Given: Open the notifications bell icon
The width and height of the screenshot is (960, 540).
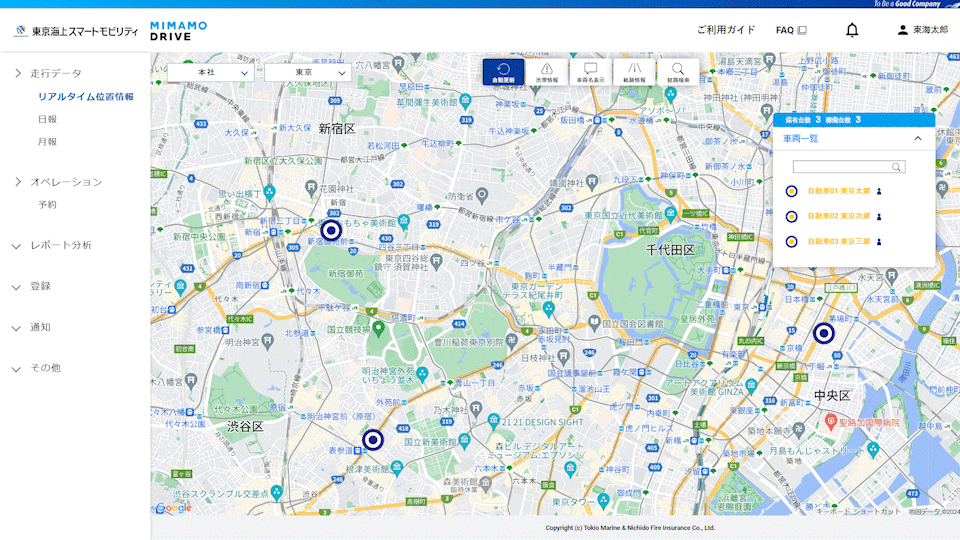Looking at the screenshot, I should click(x=852, y=30).
